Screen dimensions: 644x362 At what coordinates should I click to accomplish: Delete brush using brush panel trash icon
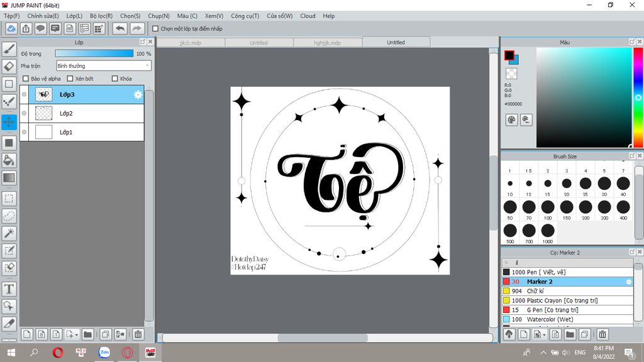[x=602, y=334]
